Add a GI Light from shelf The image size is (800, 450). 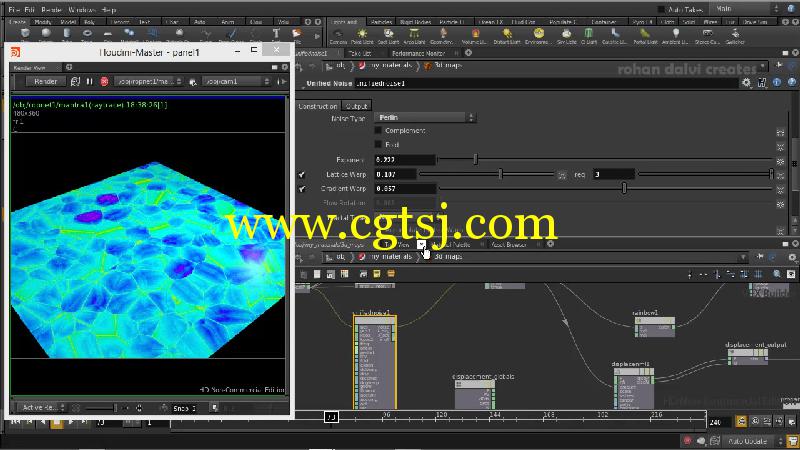(x=589, y=36)
